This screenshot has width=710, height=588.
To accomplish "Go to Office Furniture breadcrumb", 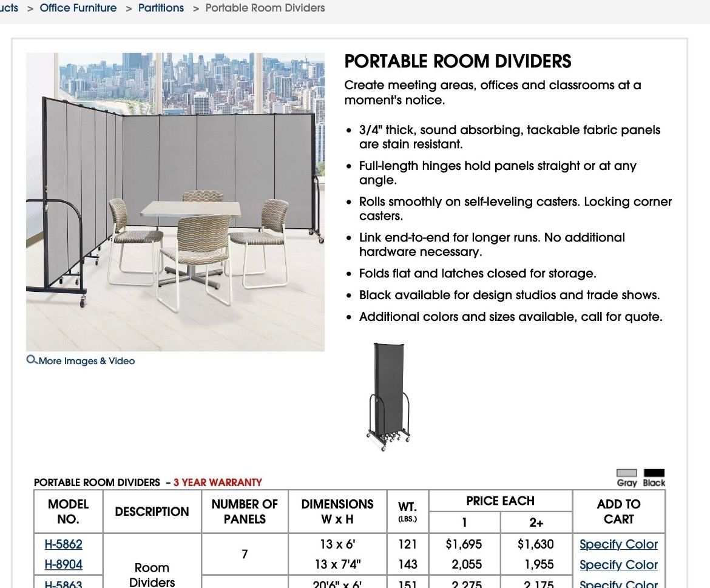I will coord(78,8).
